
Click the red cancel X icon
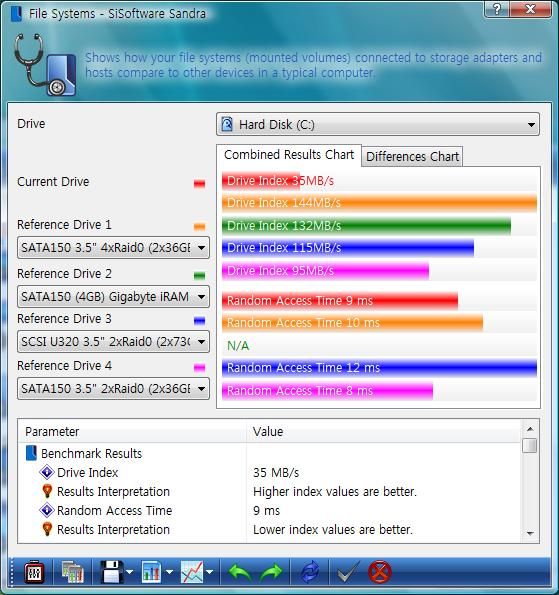coord(380,572)
